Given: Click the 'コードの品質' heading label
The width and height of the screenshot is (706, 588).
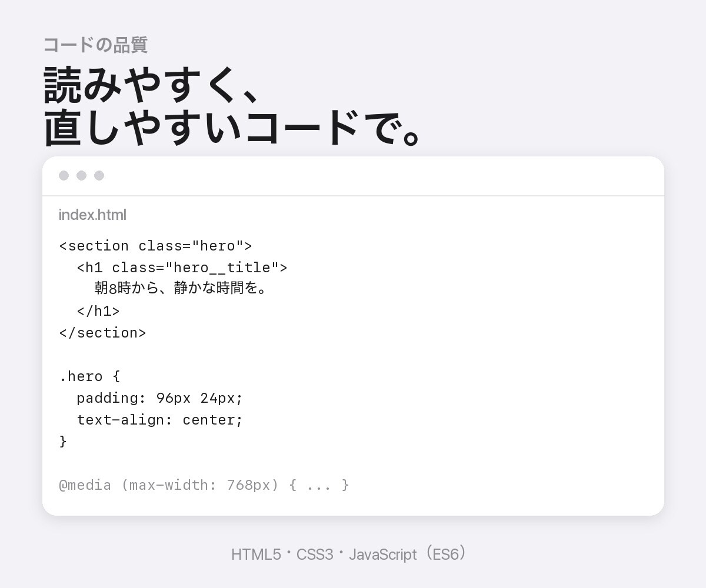Looking at the screenshot, I should coord(95,45).
